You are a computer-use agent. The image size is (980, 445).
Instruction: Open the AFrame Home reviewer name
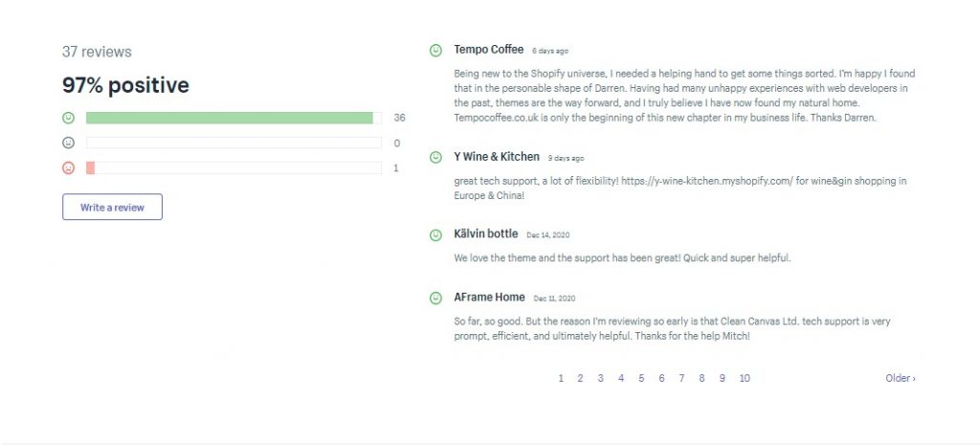[489, 297]
